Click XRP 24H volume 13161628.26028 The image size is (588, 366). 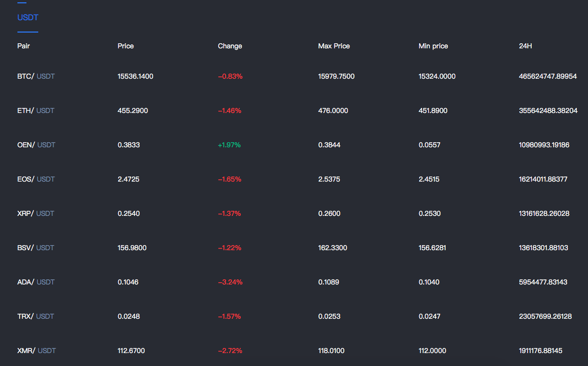[x=544, y=214]
